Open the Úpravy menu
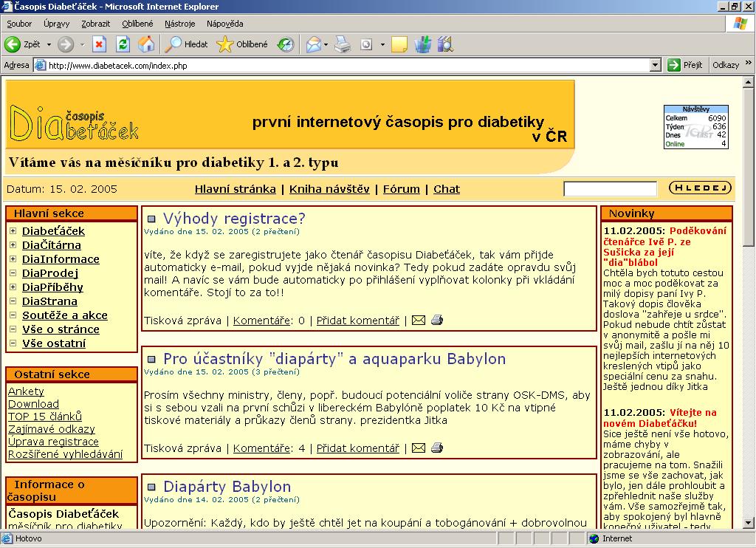 56,24
